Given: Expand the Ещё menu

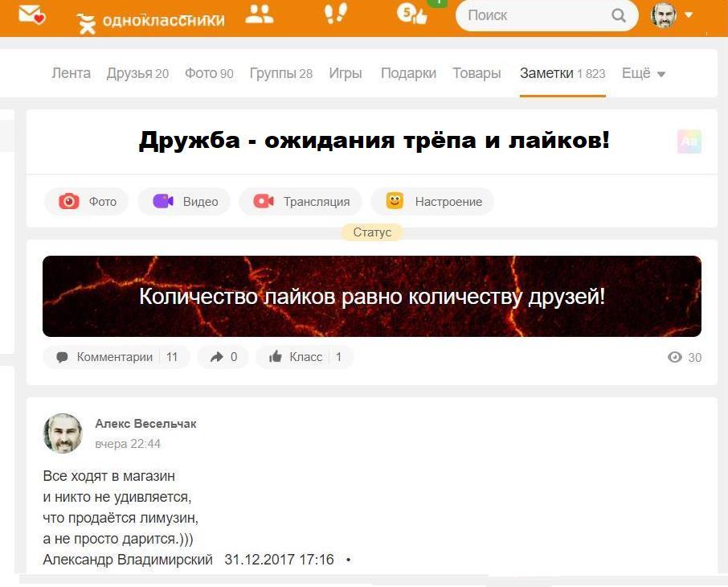Looking at the screenshot, I should [x=643, y=73].
